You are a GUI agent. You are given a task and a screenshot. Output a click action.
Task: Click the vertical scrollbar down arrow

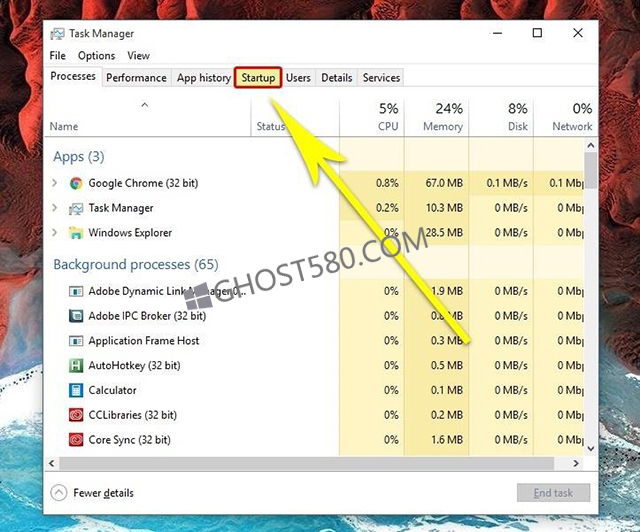tap(591, 448)
